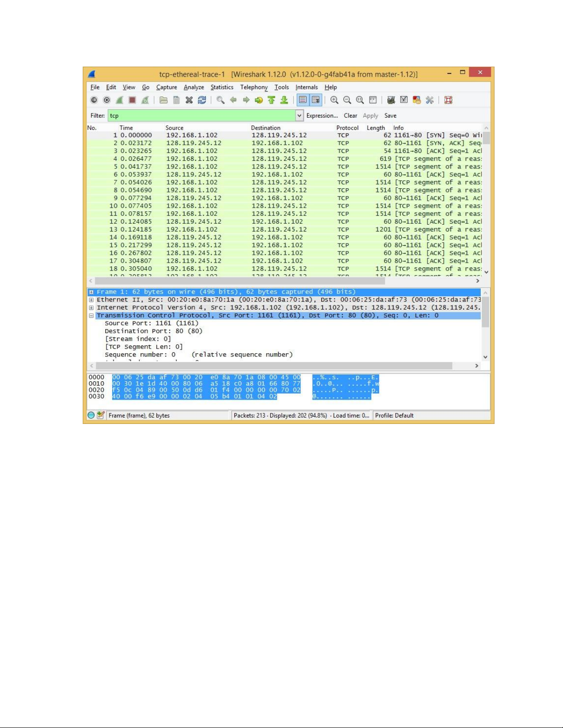Select the [Stream index: 0] field
Image resolution: width=563 pixels, height=728 pixels.
coord(138,339)
